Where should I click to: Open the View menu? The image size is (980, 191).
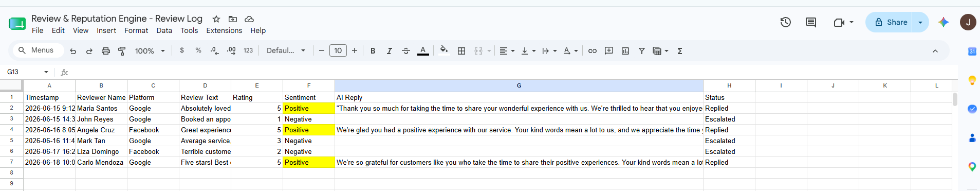81,30
